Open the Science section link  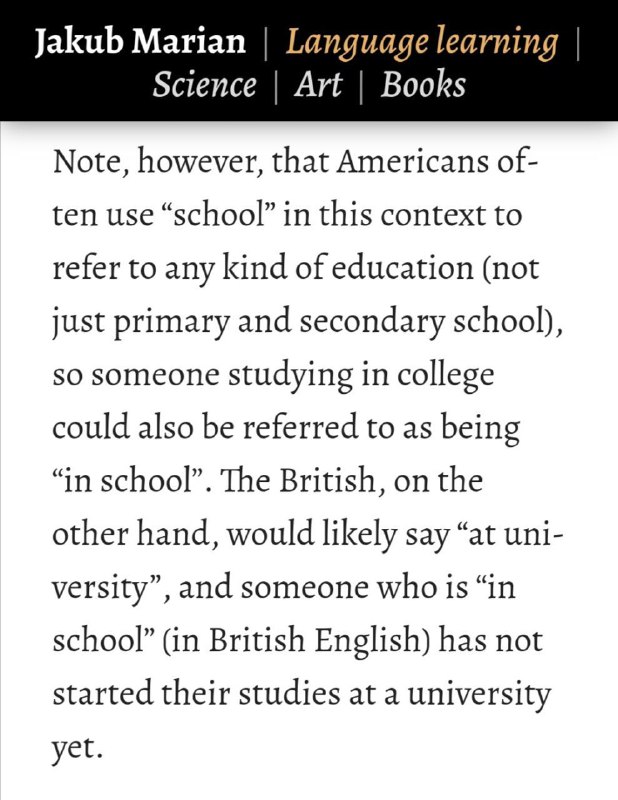point(204,84)
